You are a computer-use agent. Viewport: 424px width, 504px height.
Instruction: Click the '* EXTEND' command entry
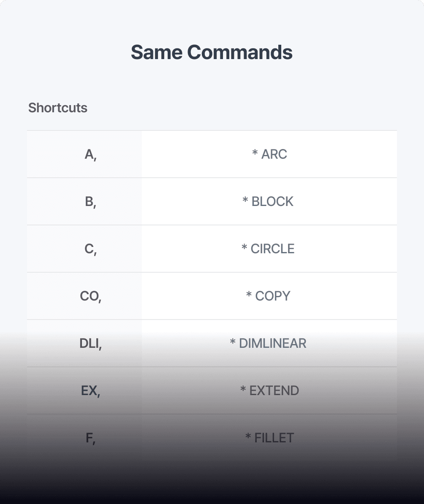click(x=269, y=390)
